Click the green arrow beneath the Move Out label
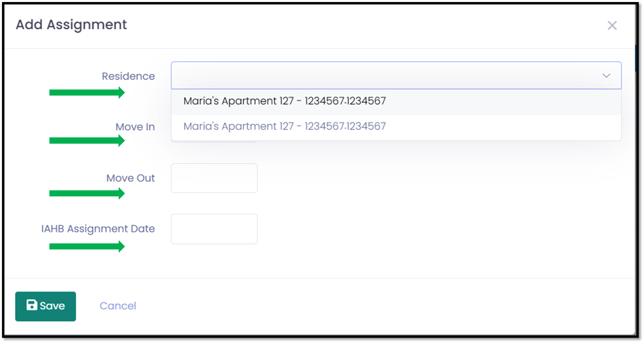The width and height of the screenshot is (644, 343). [x=87, y=194]
